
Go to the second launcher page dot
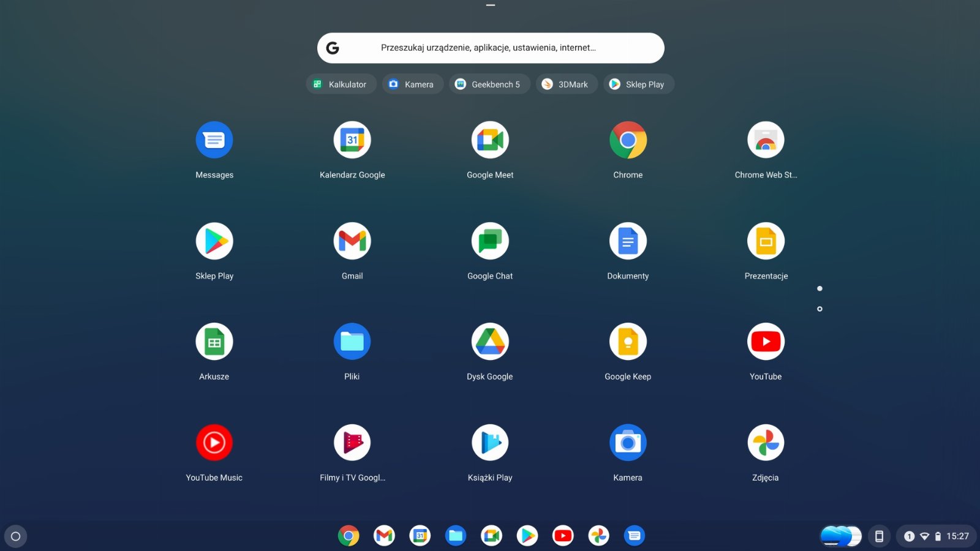click(x=820, y=309)
